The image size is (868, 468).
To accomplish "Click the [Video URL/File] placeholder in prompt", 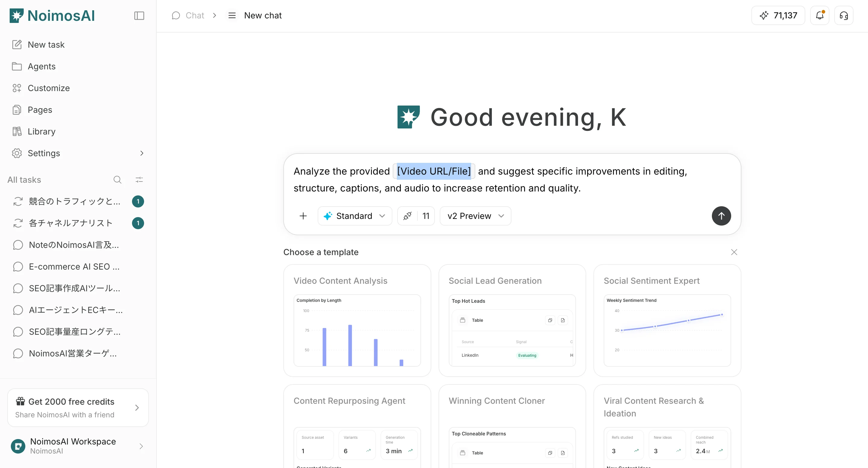I will [x=434, y=171].
